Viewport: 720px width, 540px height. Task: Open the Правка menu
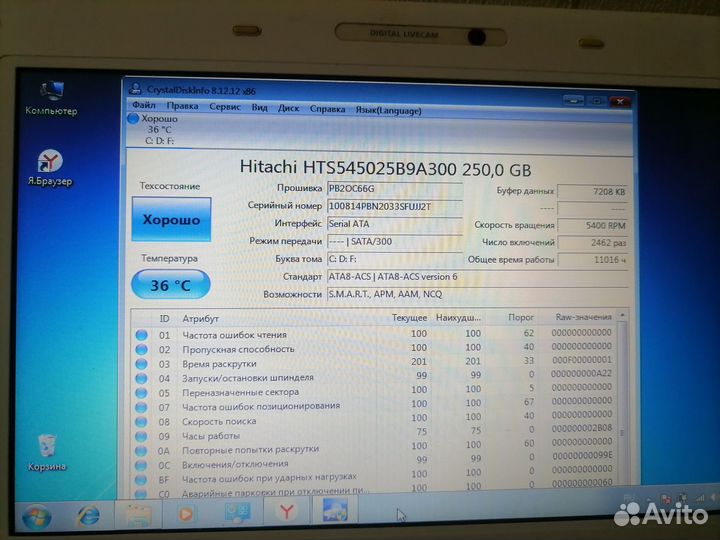pyautogui.click(x=182, y=106)
